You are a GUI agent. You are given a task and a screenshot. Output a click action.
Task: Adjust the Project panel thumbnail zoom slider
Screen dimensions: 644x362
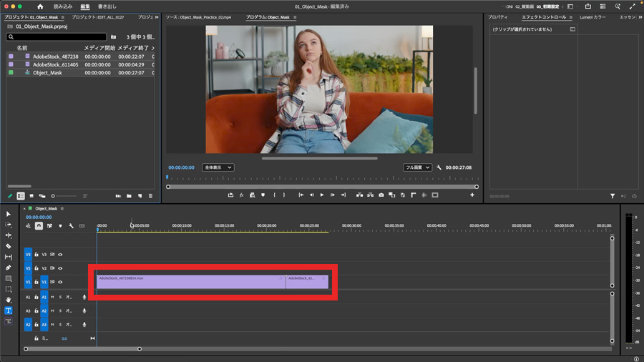click(64, 196)
